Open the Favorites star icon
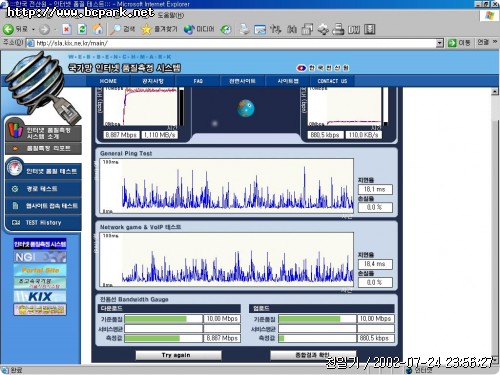 click(x=146, y=29)
